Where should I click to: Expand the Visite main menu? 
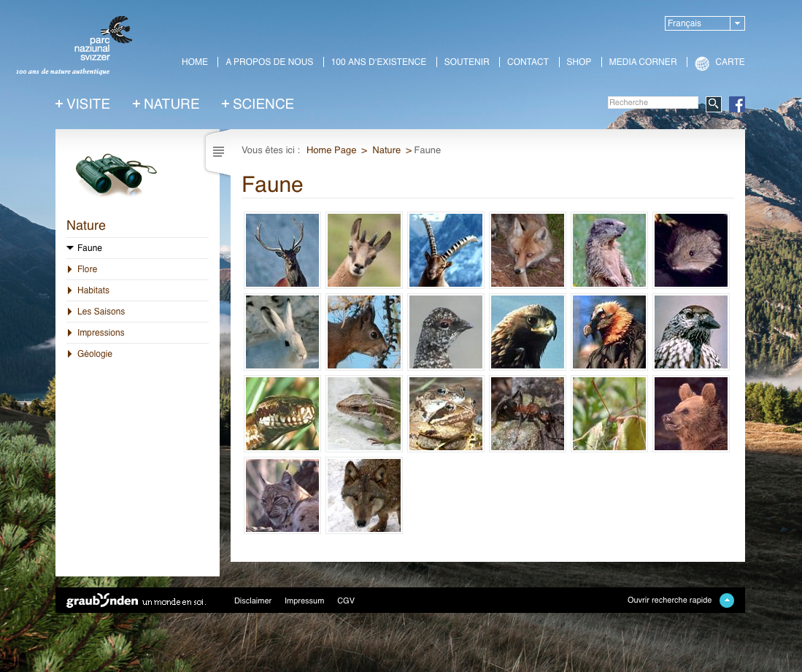(82, 104)
